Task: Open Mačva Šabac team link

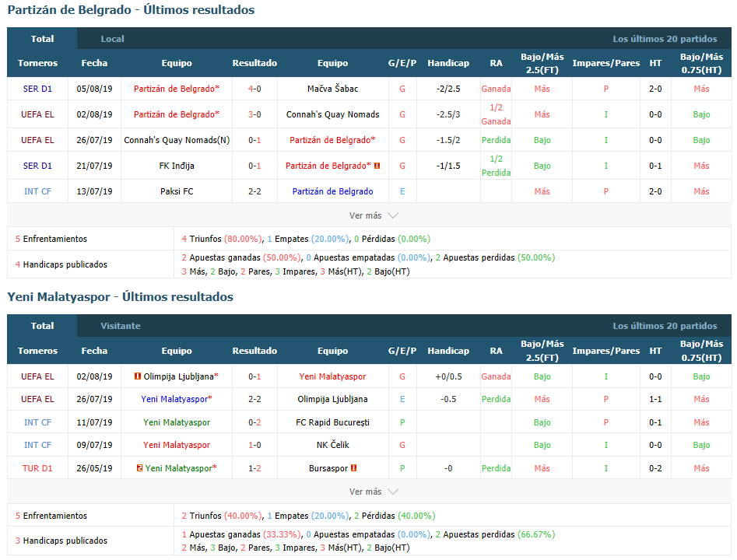Action: [x=333, y=89]
